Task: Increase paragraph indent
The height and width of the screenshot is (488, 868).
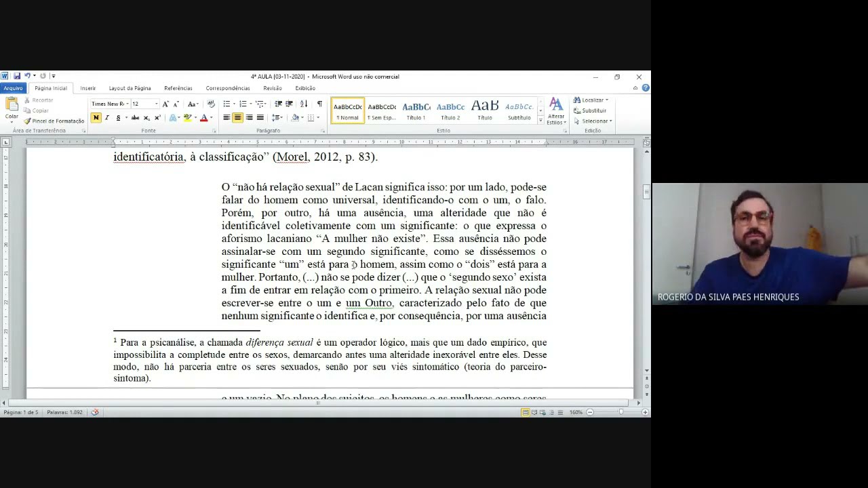Action: (x=290, y=104)
